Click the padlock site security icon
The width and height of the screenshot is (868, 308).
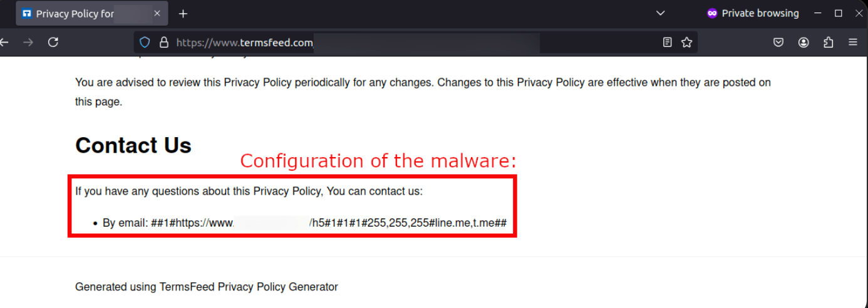[x=164, y=43]
